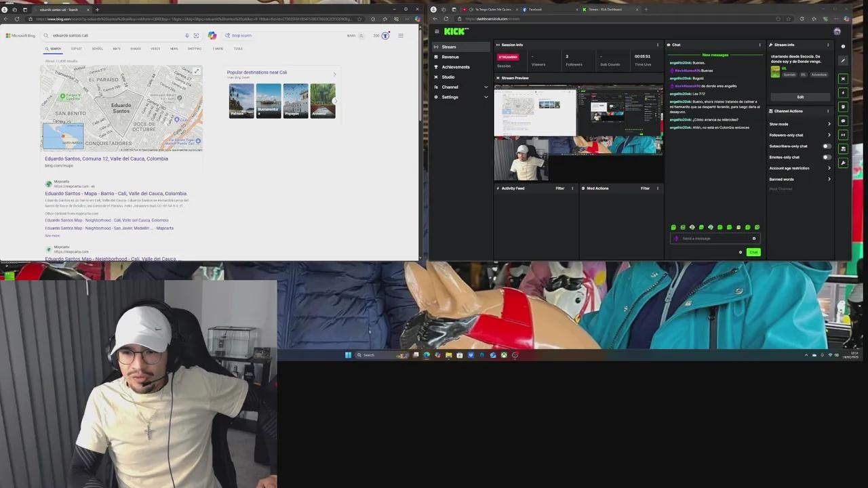The image size is (868, 488).
Task: Click last green emote in chat emote row
Action: point(757,227)
